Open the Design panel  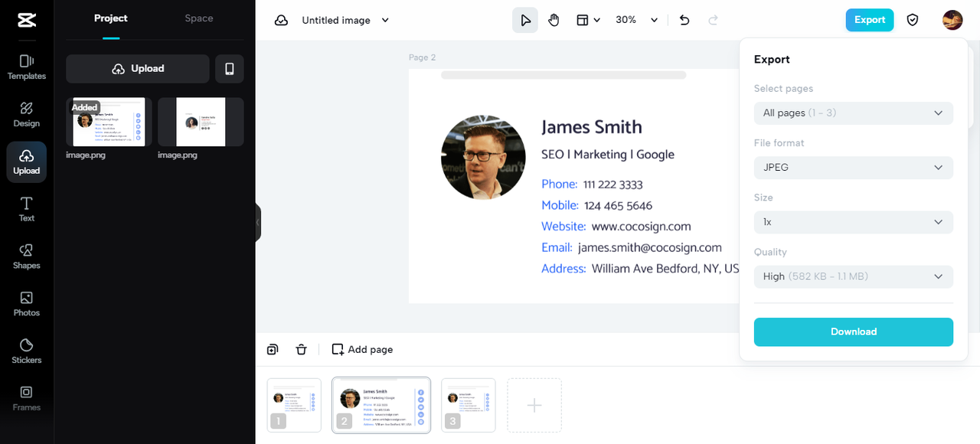point(26,114)
